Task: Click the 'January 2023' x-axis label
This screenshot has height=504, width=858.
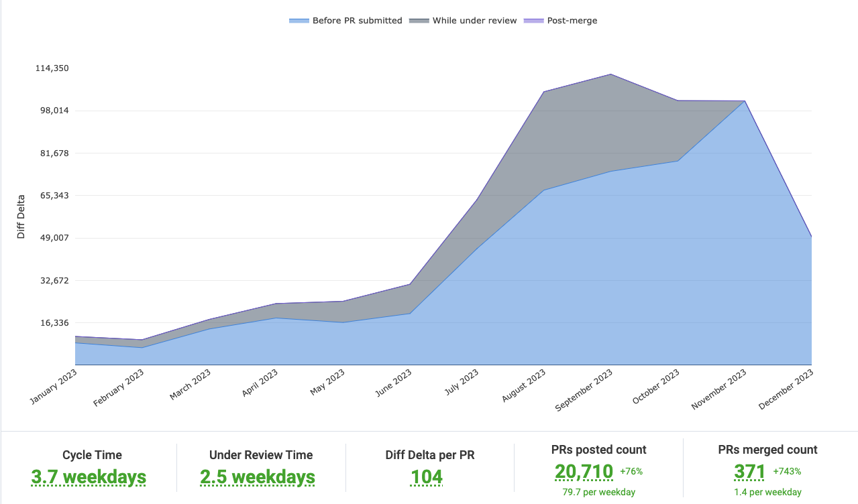Action: (54, 387)
